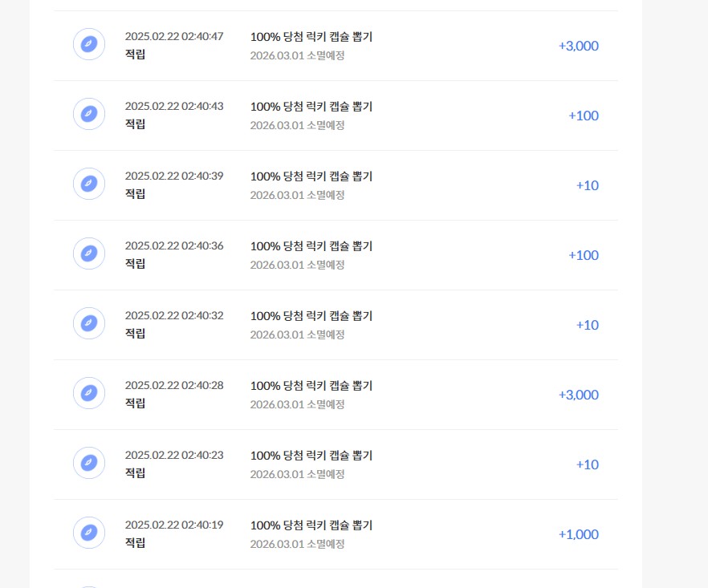Click the point icon for the 02:40:23 entry
The width and height of the screenshot is (708, 588).
(89, 463)
